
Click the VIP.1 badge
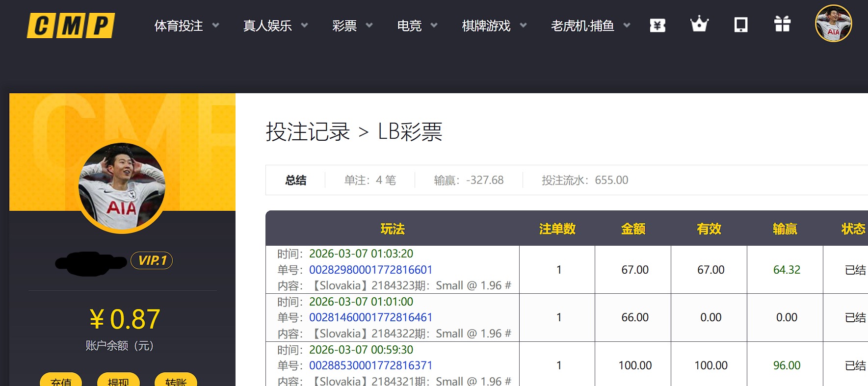[x=152, y=260]
